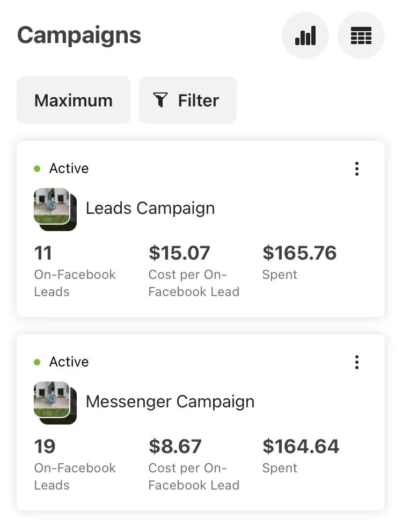Click the Filter button label
This screenshot has width=402, height=532.
[x=199, y=100]
